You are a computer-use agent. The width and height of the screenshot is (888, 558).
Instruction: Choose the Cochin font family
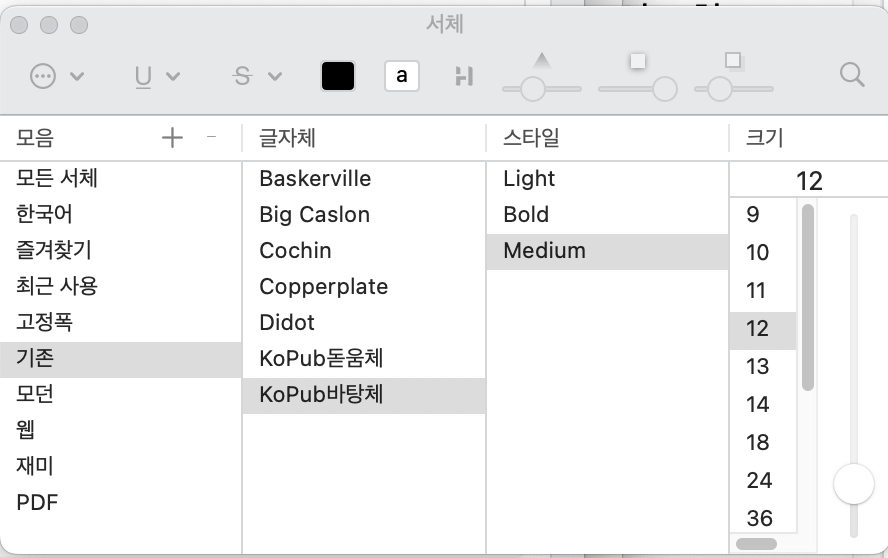point(364,250)
